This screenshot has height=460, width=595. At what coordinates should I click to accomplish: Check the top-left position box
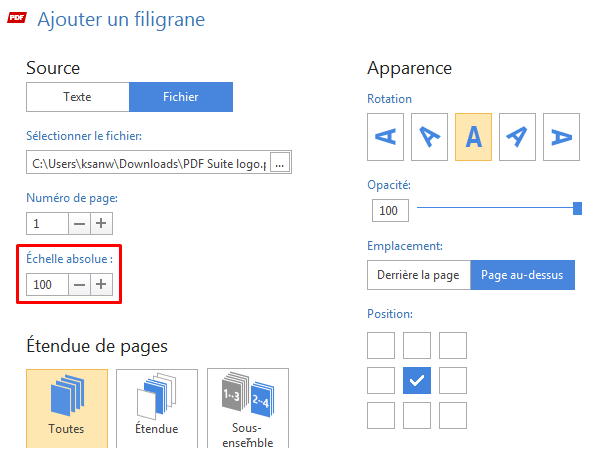point(381,345)
